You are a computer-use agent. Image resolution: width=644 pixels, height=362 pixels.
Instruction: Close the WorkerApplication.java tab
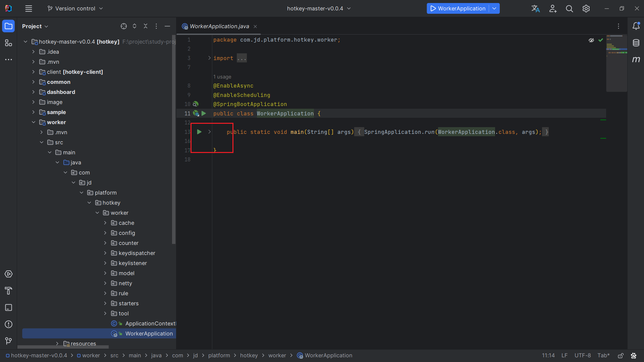pyautogui.click(x=255, y=27)
